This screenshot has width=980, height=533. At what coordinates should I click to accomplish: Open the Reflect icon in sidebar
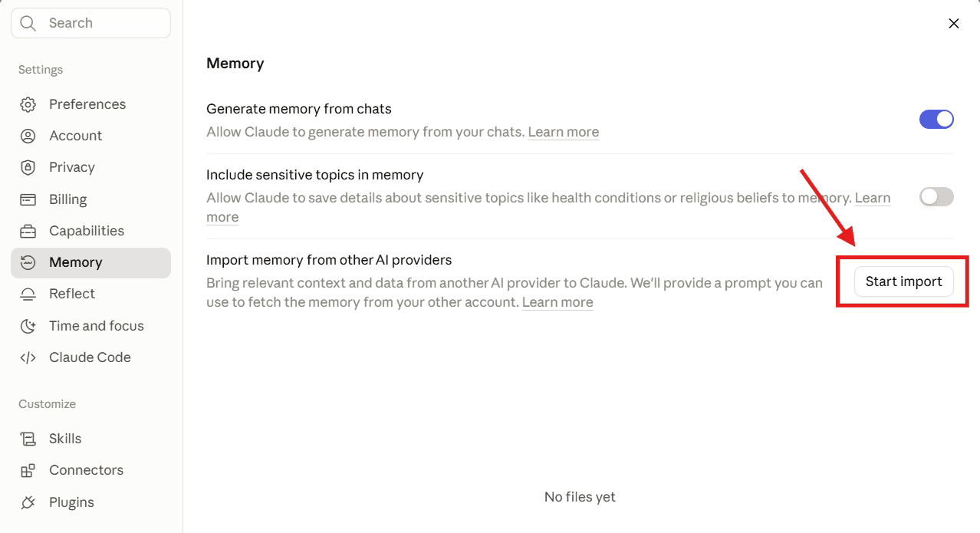click(28, 294)
